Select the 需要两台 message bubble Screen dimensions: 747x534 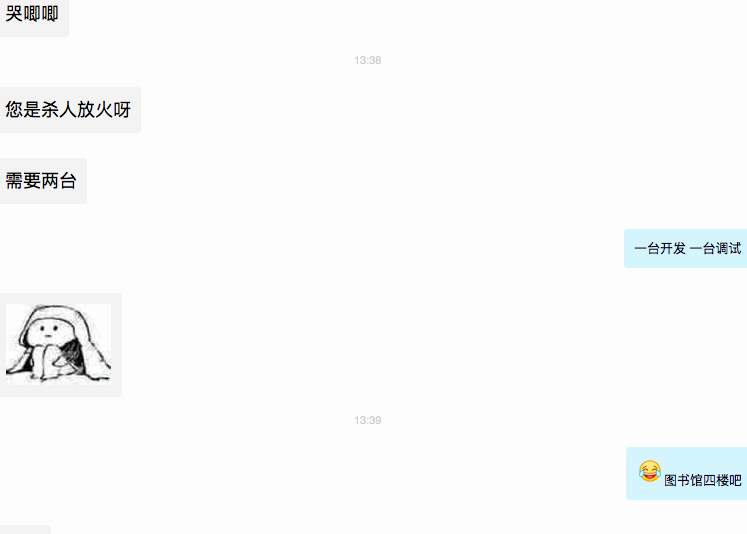[x=43, y=181]
